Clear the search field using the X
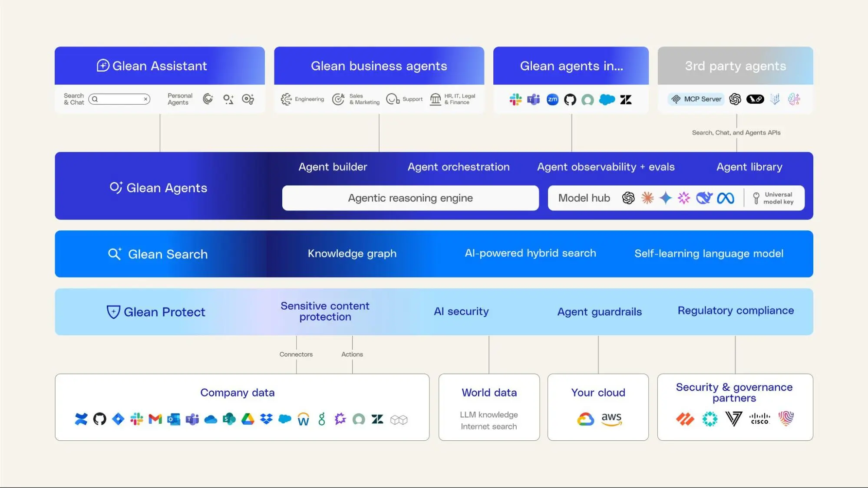 pyautogui.click(x=145, y=99)
